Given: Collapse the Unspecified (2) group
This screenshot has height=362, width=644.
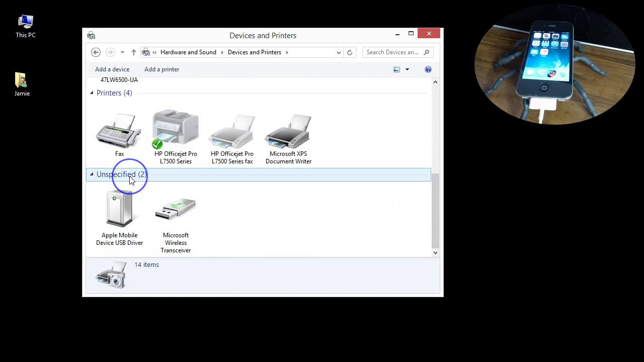Looking at the screenshot, I should coord(92,174).
